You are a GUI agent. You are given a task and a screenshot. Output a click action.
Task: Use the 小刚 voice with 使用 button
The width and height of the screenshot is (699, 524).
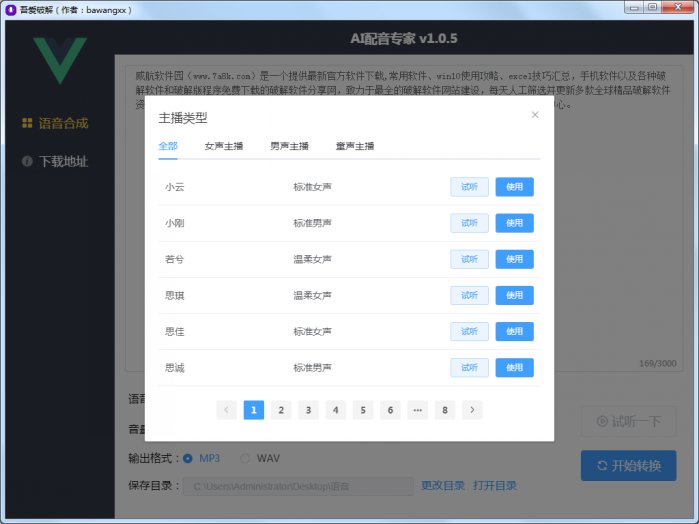[514, 223]
